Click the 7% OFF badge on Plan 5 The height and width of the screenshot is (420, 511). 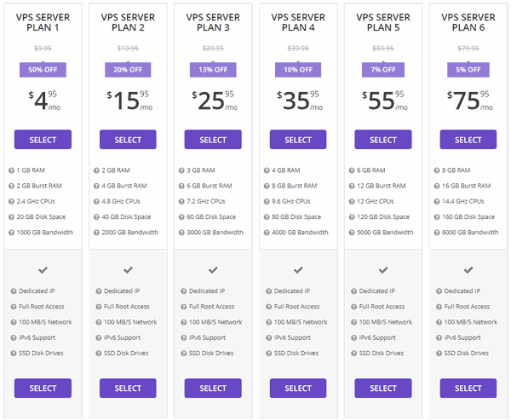[x=383, y=70]
